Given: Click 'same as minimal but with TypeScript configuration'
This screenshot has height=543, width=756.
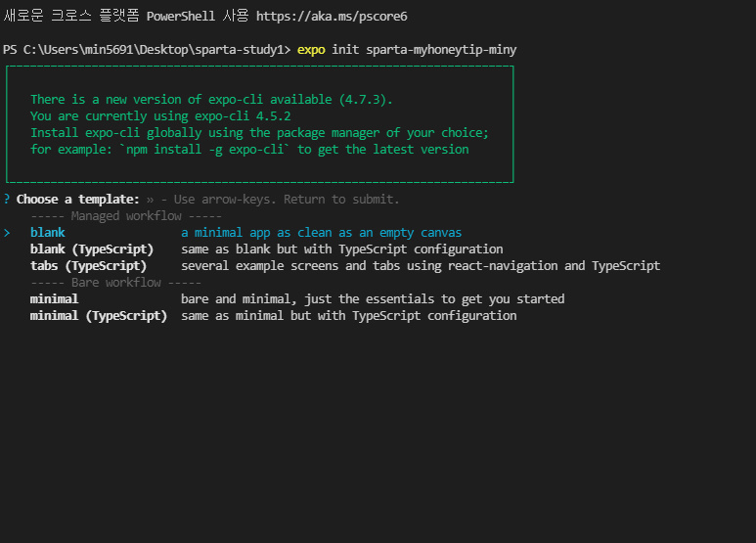Looking at the screenshot, I should click(348, 316).
